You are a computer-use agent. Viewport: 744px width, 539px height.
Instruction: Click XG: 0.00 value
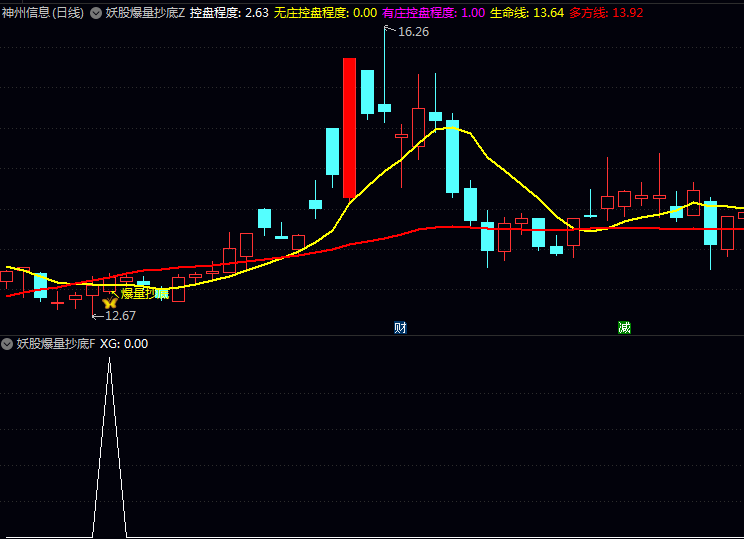click(x=124, y=344)
